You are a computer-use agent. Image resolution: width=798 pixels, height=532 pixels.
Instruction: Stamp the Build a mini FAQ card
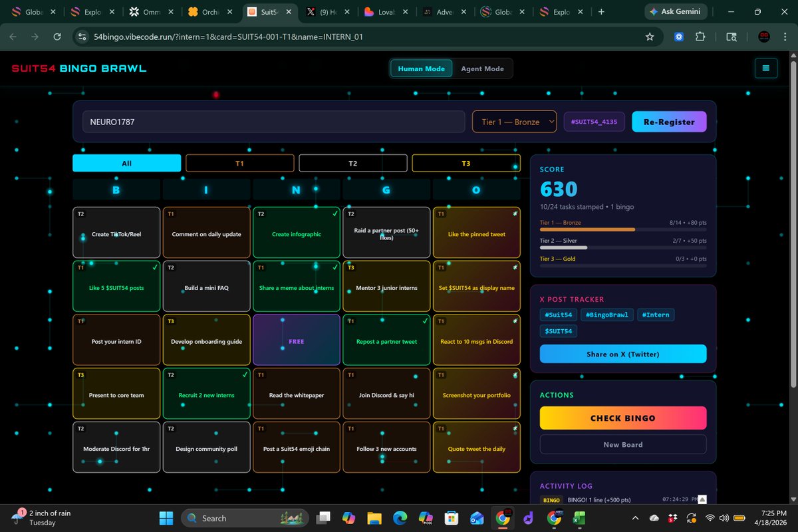[206, 286]
